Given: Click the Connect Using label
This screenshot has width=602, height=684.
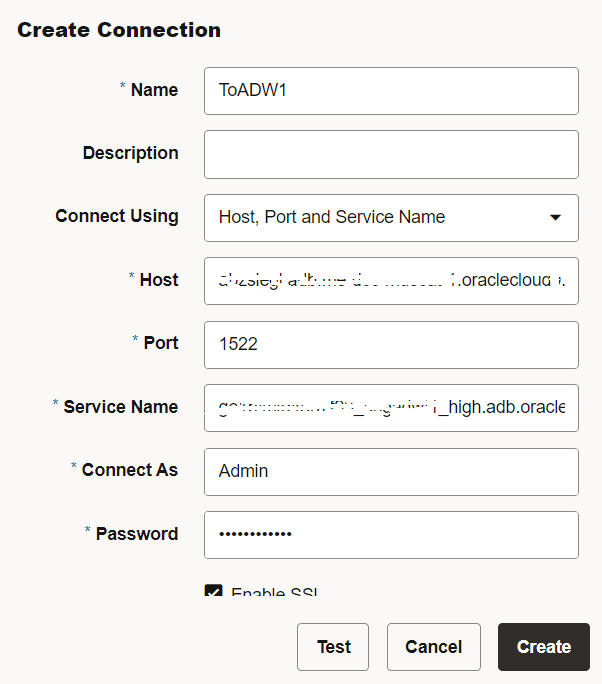Looking at the screenshot, I should pyautogui.click(x=116, y=216).
